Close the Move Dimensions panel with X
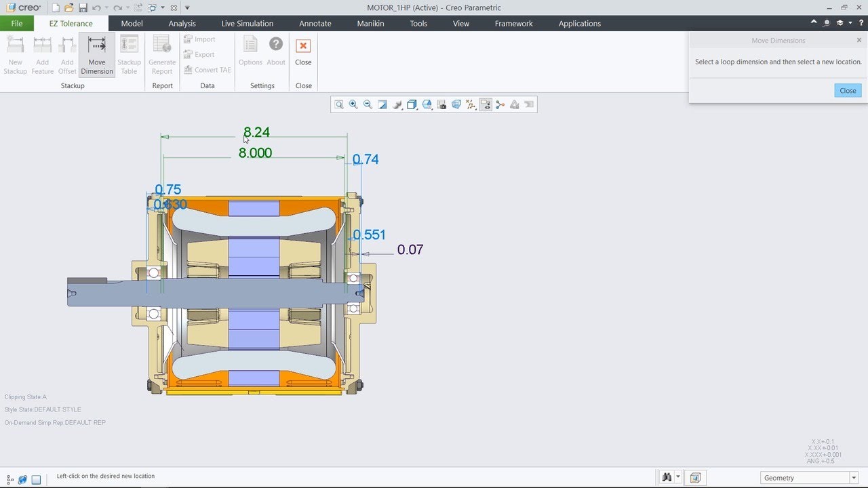 click(x=859, y=40)
